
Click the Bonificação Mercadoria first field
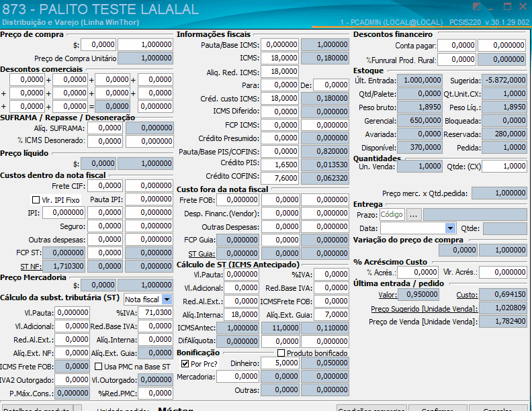238,376
